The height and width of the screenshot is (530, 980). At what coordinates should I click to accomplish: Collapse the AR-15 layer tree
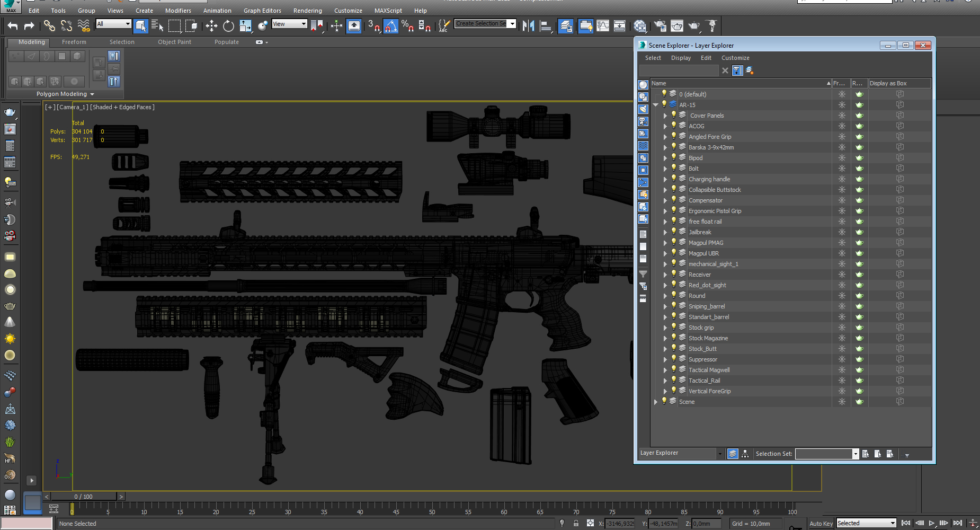point(656,104)
